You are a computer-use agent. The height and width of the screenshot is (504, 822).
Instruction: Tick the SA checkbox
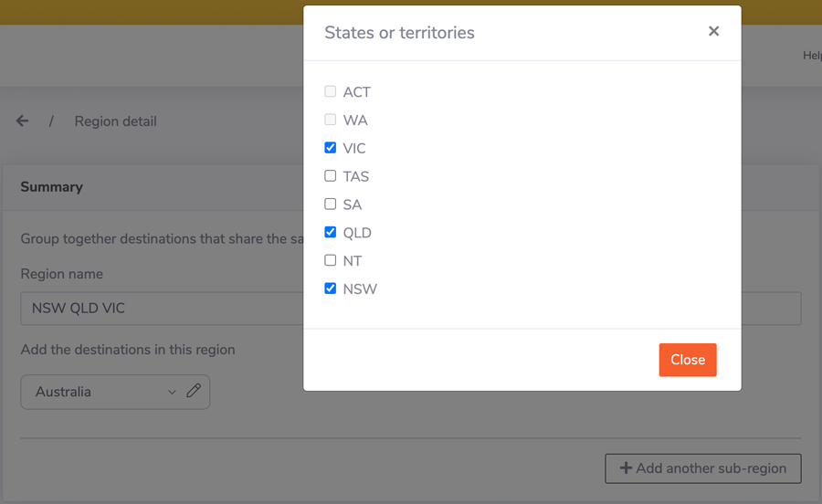pos(331,205)
